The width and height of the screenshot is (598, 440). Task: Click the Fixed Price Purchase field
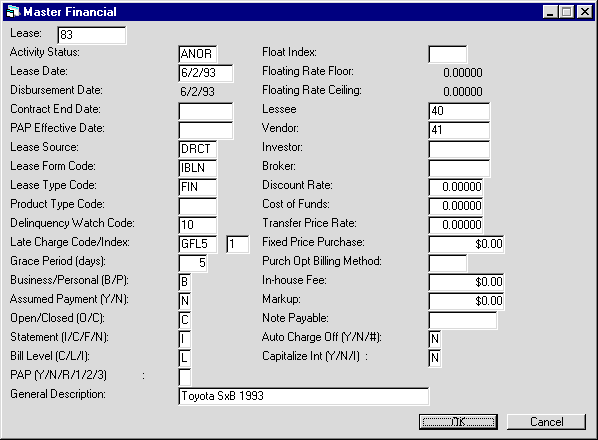tap(466, 244)
